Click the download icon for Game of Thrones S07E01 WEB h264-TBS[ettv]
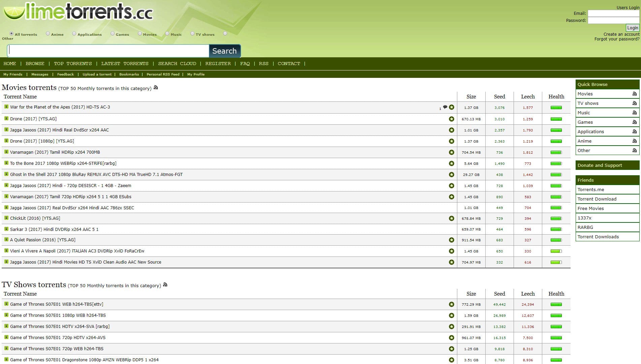Image resolution: width=641 pixels, height=364 pixels. pyautogui.click(x=6, y=304)
